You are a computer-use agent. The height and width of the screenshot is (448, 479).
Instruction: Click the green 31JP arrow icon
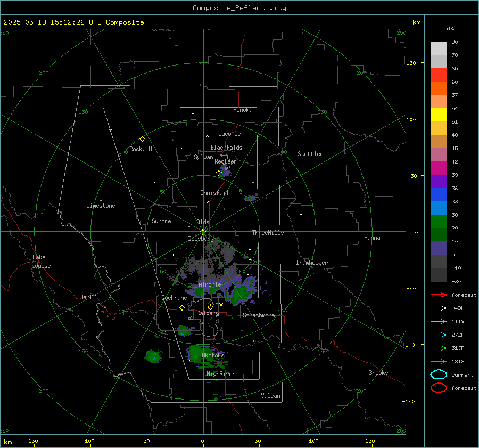pyautogui.click(x=439, y=348)
